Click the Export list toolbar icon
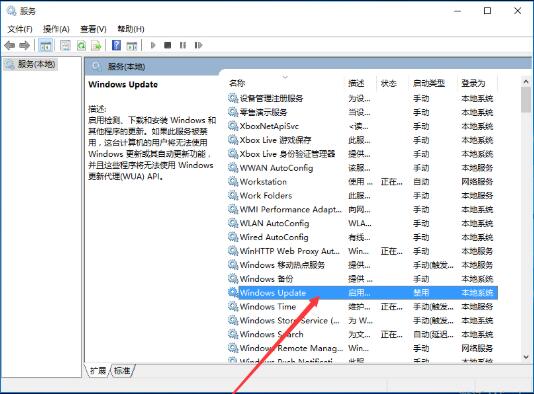The height and width of the screenshot is (394, 534). [96, 45]
